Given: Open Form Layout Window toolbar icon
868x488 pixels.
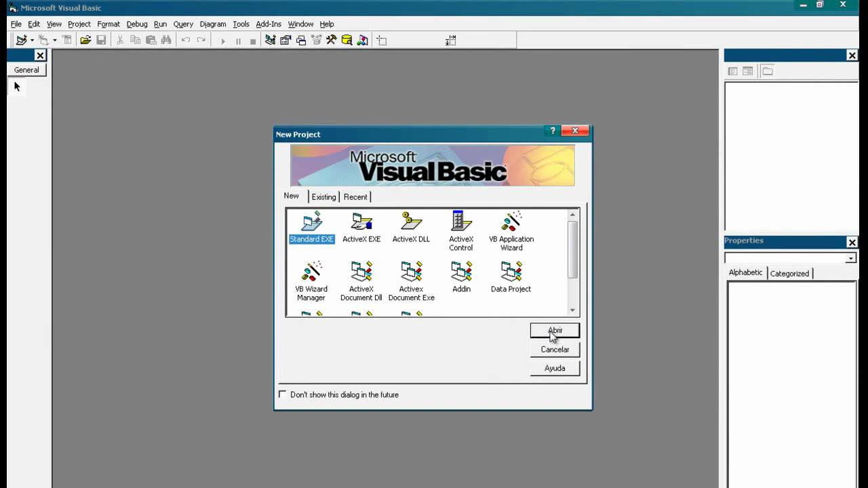Looking at the screenshot, I should point(301,41).
